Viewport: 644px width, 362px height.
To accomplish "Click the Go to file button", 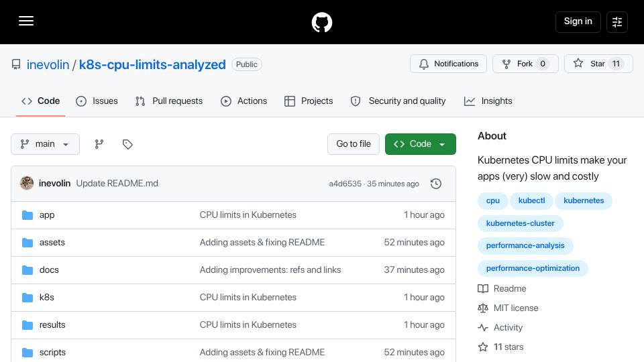I will pos(354,144).
